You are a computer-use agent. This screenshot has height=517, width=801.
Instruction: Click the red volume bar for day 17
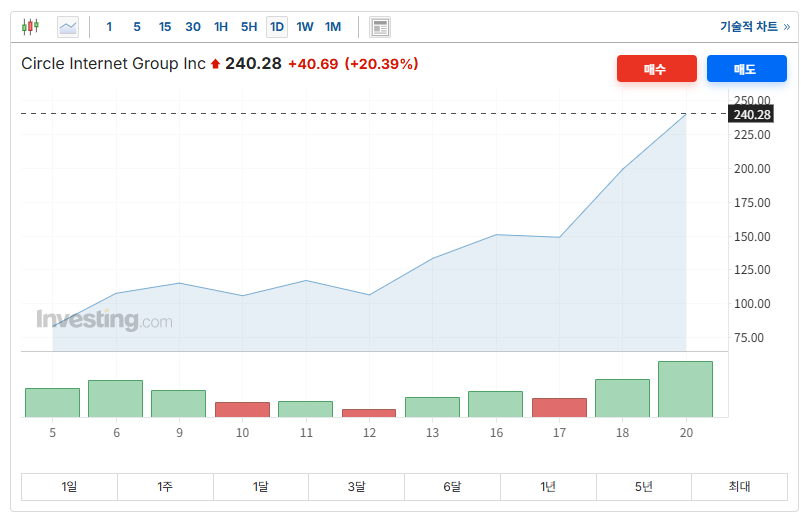click(x=559, y=408)
